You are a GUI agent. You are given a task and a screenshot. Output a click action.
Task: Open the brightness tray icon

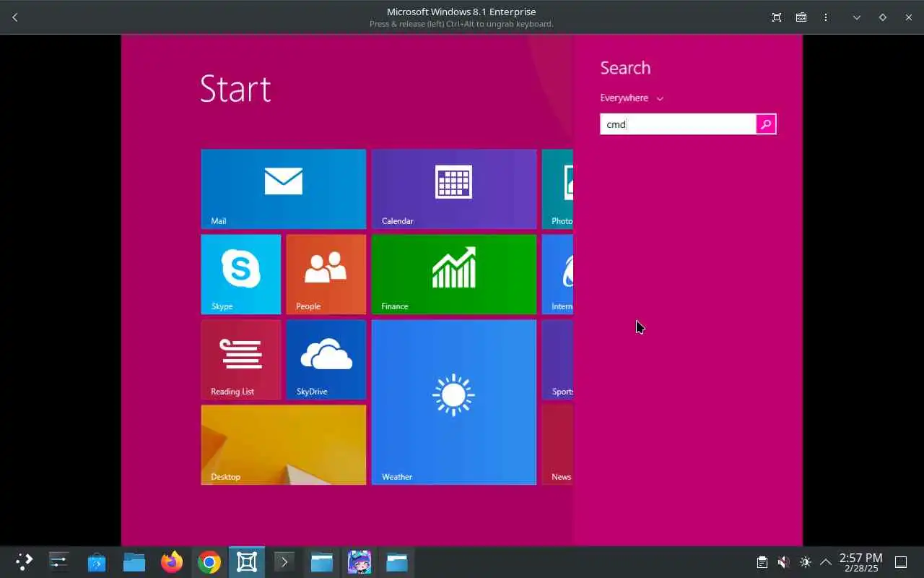tap(806, 562)
